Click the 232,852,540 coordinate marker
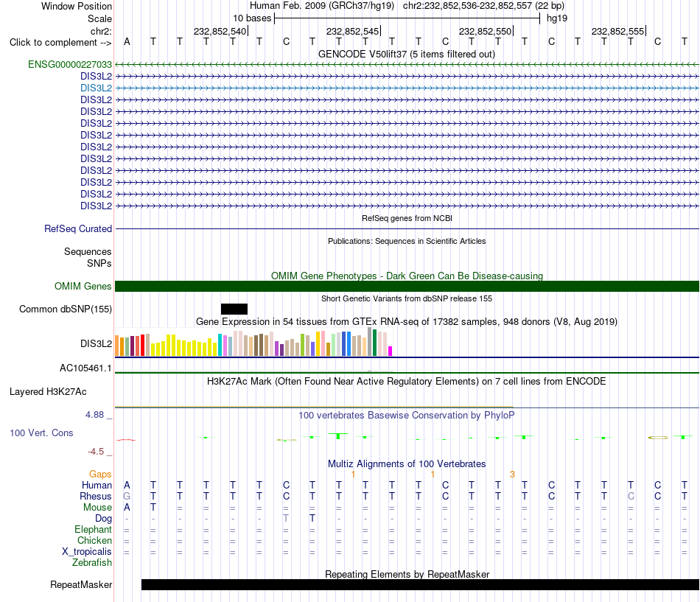Image resolution: width=700 pixels, height=602 pixels. click(x=220, y=31)
